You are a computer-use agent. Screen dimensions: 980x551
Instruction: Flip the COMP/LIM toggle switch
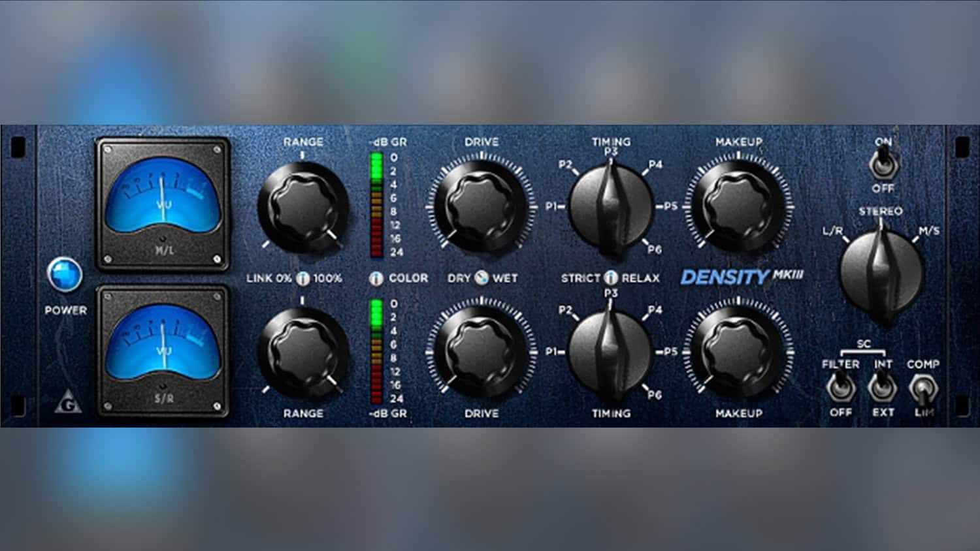(923, 389)
